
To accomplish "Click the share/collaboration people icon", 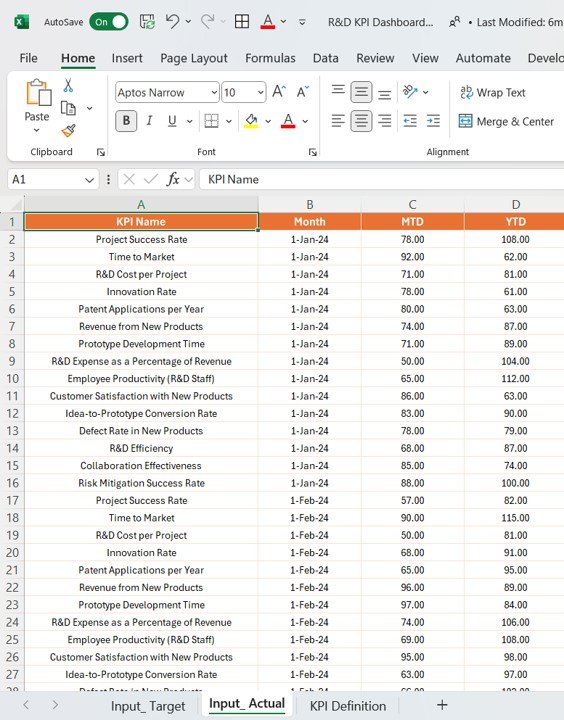I will pyautogui.click(x=454, y=22).
